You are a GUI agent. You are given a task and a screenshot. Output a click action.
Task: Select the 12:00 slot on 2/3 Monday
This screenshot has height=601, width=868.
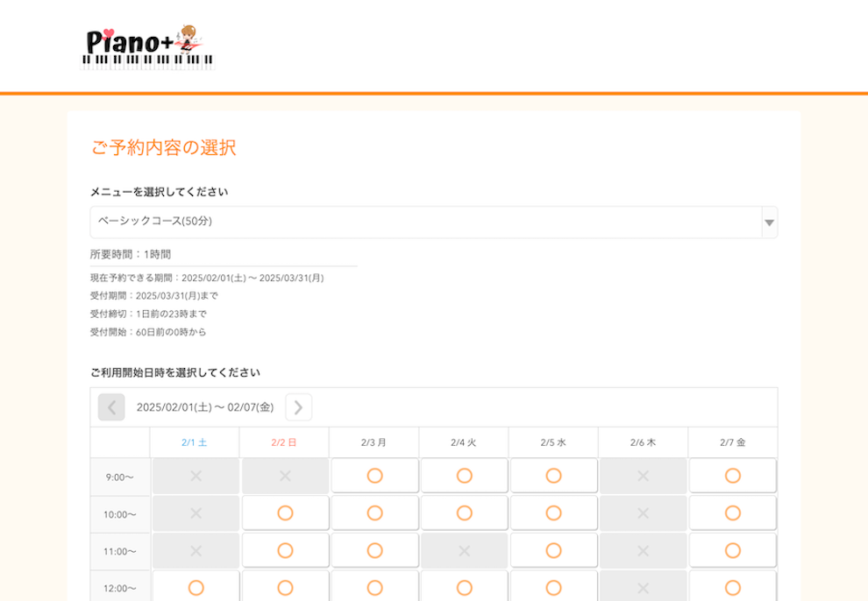point(373,585)
